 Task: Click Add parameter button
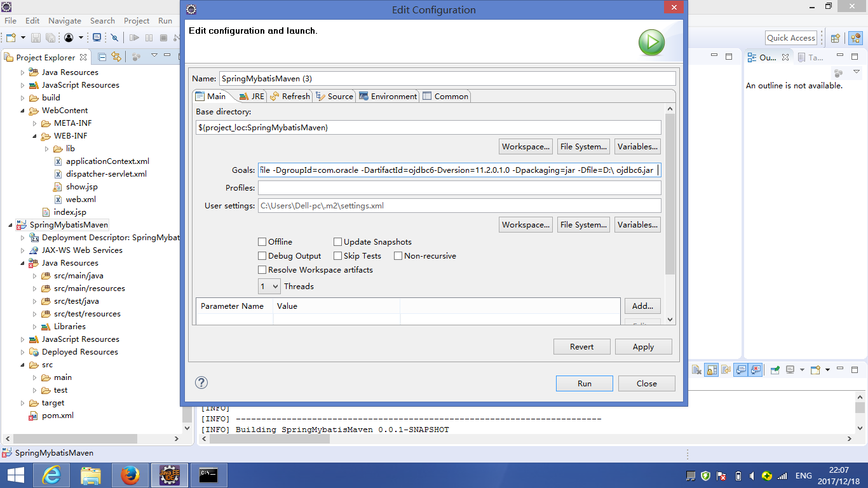(x=642, y=306)
